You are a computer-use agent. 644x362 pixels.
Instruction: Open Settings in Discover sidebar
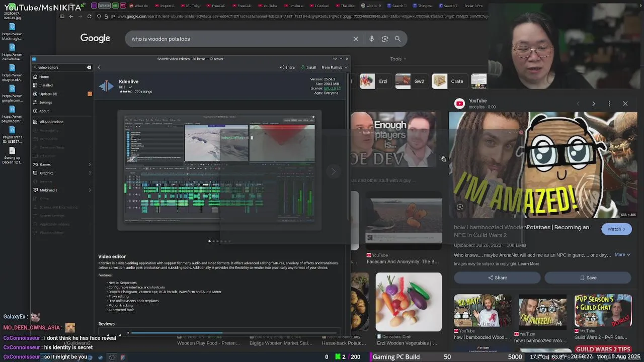tap(63, 102)
